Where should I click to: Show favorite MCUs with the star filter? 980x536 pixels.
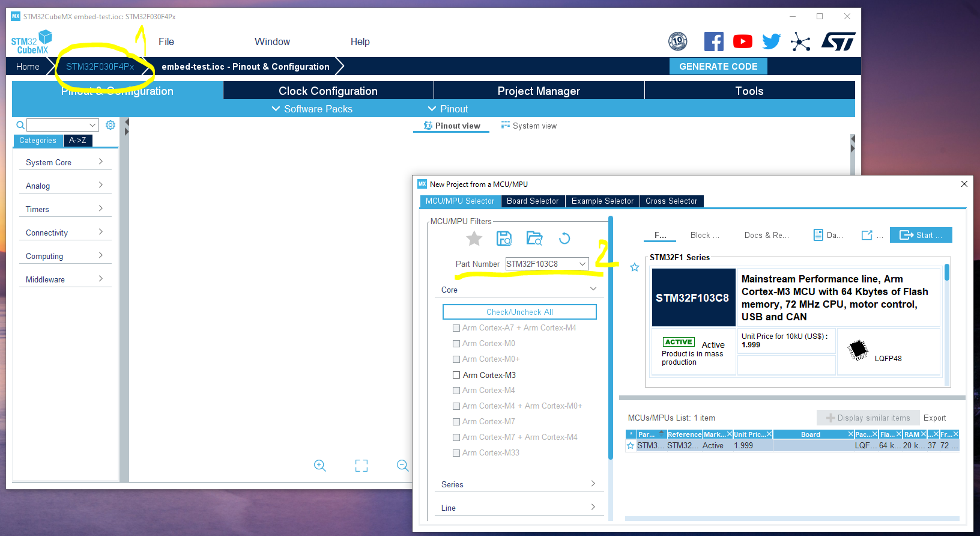(474, 239)
